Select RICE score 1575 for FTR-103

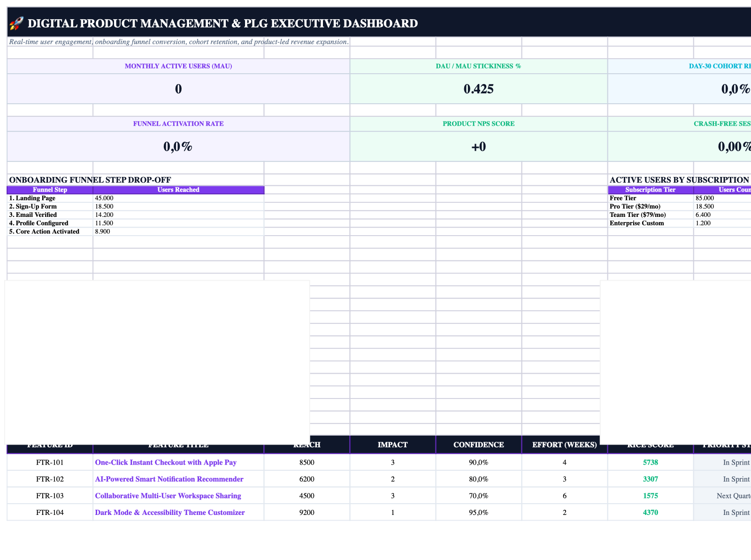[651, 496]
